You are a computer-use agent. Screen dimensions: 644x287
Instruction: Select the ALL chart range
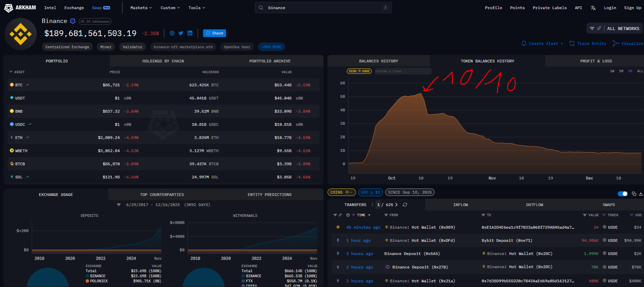[640, 71]
